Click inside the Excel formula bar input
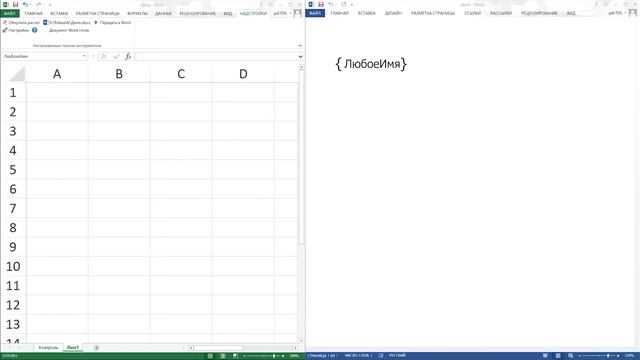Viewport: 640px width, 360px height. (216, 56)
